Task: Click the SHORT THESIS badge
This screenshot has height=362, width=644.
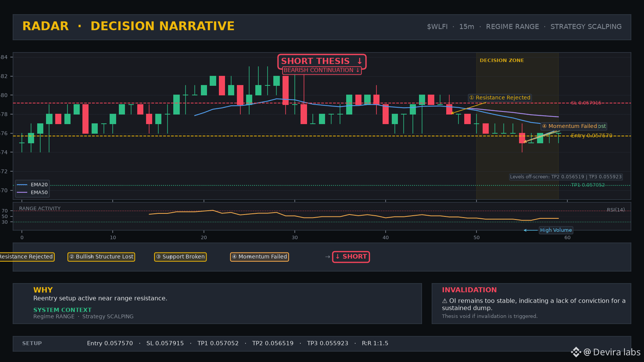Action: pos(322,61)
